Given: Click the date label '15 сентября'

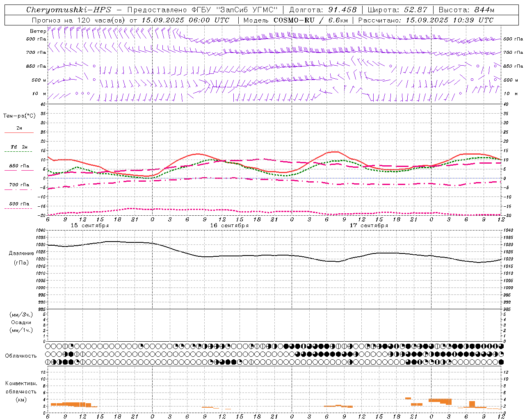Looking at the screenshot, I should pyautogui.click(x=90, y=226).
